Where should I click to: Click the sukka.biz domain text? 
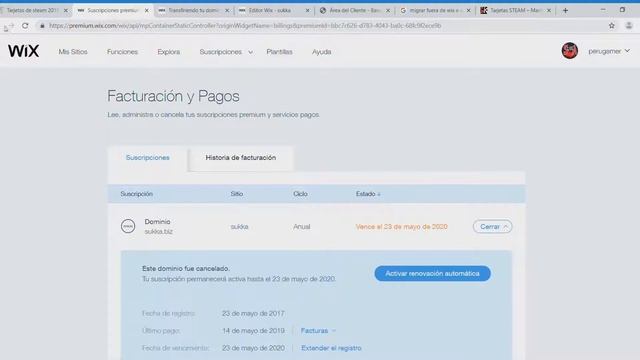(x=158, y=231)
